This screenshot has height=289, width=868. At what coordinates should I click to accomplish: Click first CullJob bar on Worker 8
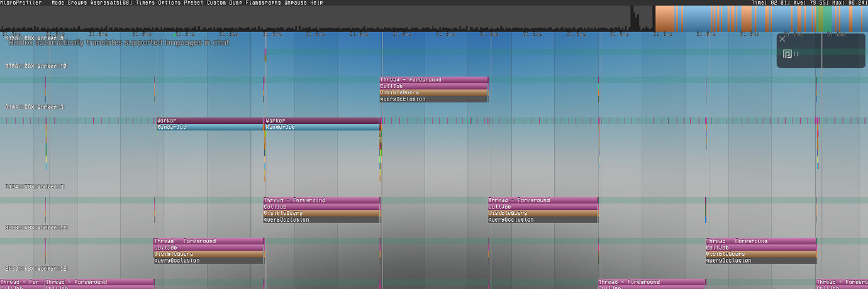pyautogui.click(x=321, y=207)
